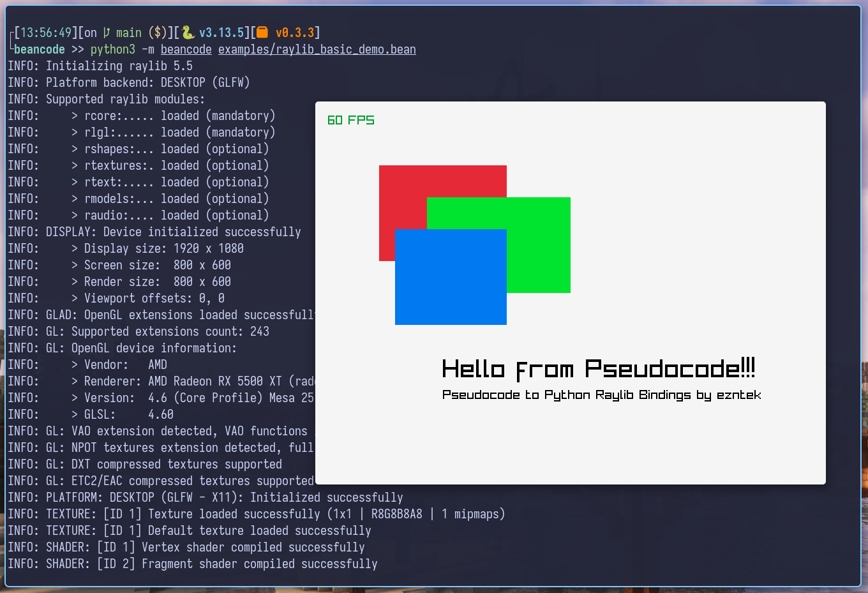Click the v0.3.3 package version text
The height and width of the screenshot is (593, 868).
295,33
